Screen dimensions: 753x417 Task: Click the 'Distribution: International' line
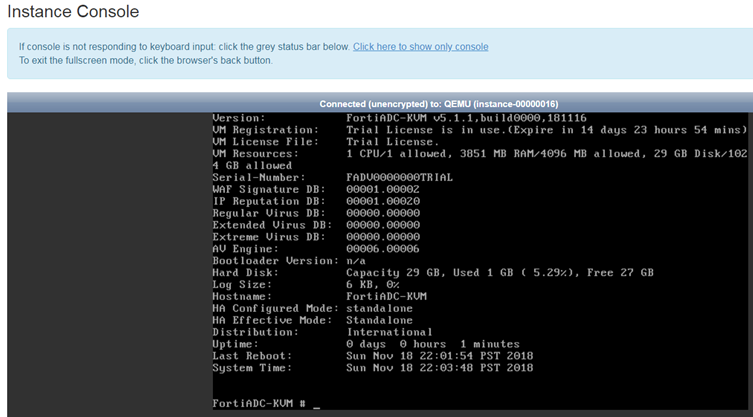click(x=323, y=332)
